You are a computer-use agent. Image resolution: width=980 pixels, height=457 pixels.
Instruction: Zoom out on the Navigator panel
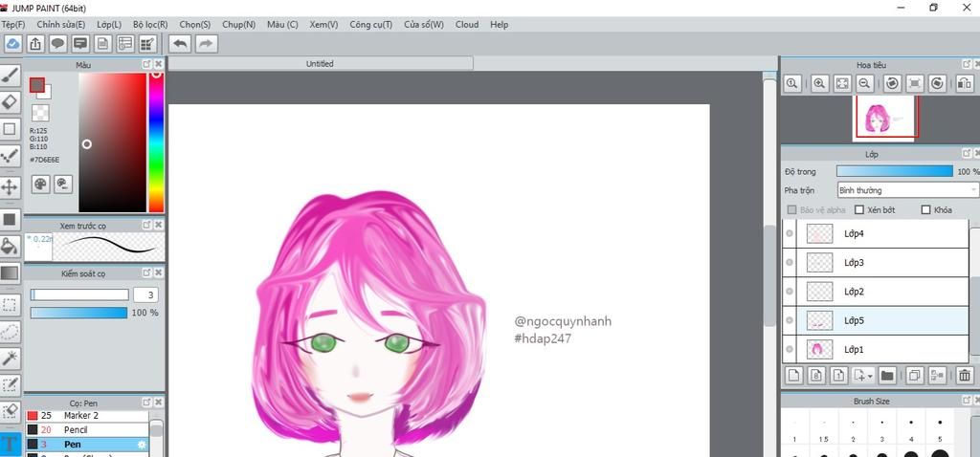click(x=864, y=83)
